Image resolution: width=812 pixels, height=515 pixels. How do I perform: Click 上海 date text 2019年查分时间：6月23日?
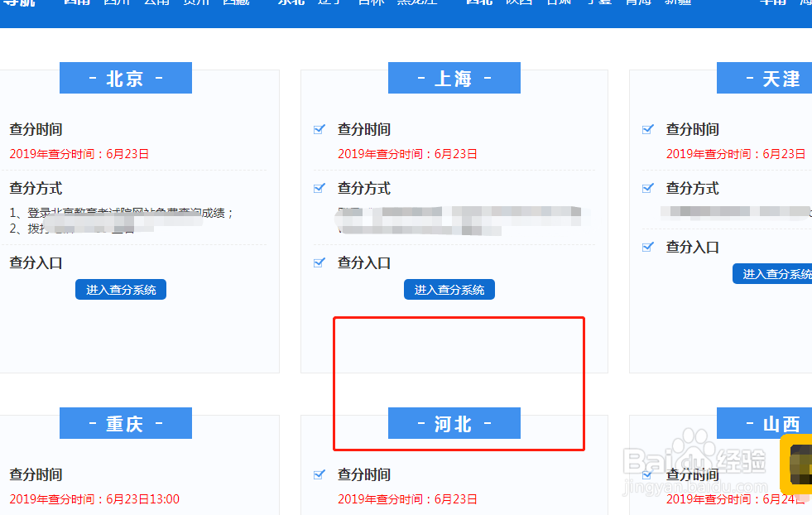pos(407,154)
